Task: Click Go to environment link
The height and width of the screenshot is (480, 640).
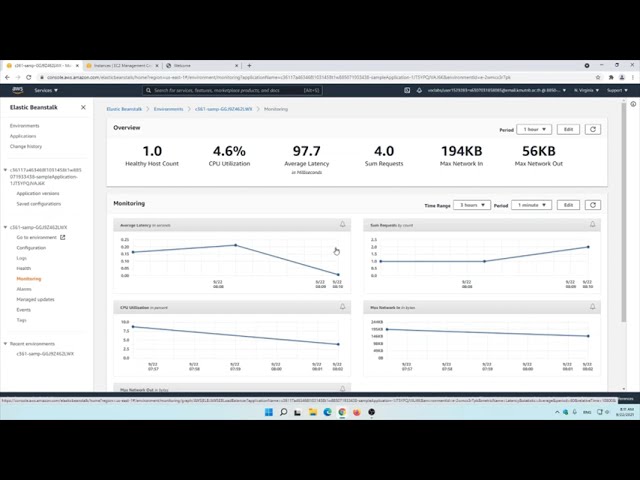Action: click(36, 237)
